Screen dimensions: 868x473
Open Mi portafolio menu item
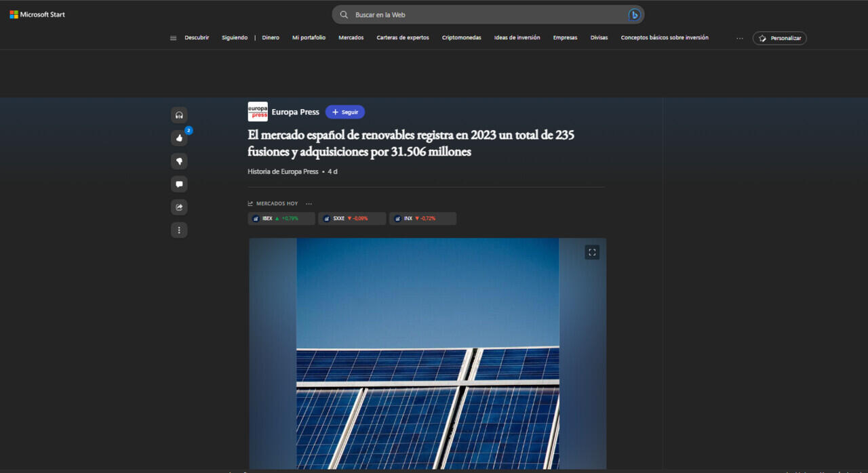tap(309, 38)
